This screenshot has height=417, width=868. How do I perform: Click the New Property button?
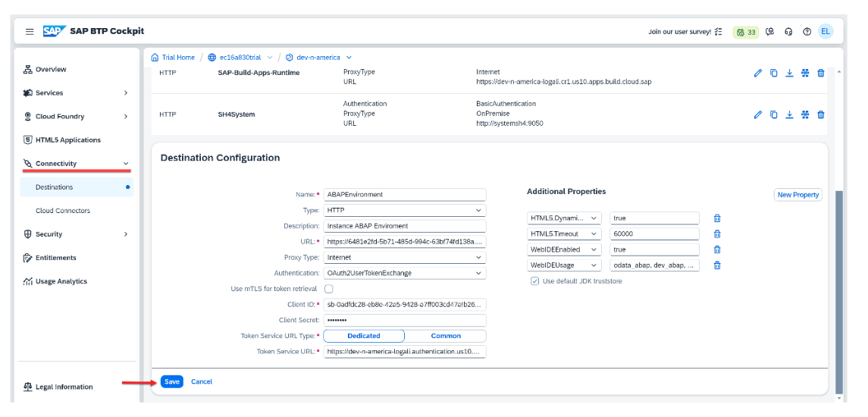(x=797, y=195)
